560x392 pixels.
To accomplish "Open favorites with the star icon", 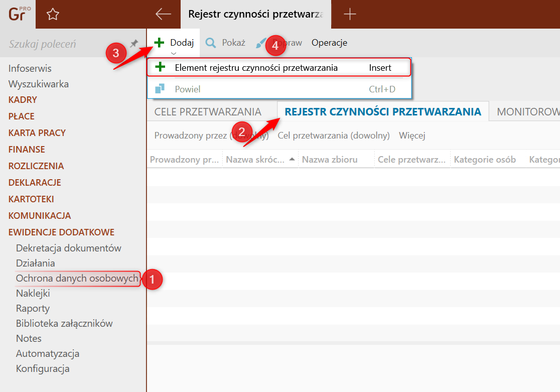I will coord(53,14).
